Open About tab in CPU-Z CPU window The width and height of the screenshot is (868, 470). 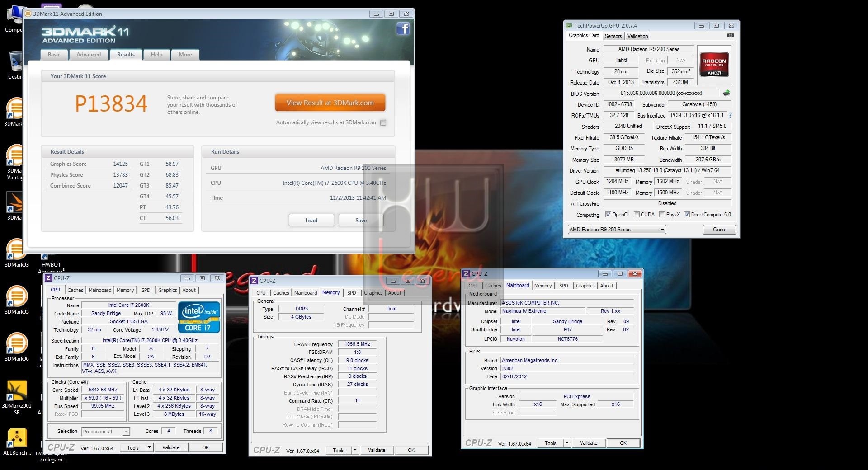189,290
